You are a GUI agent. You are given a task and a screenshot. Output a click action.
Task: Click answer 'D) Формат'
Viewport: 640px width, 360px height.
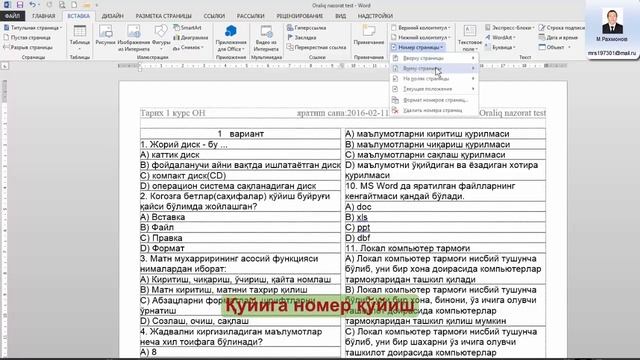162,248
